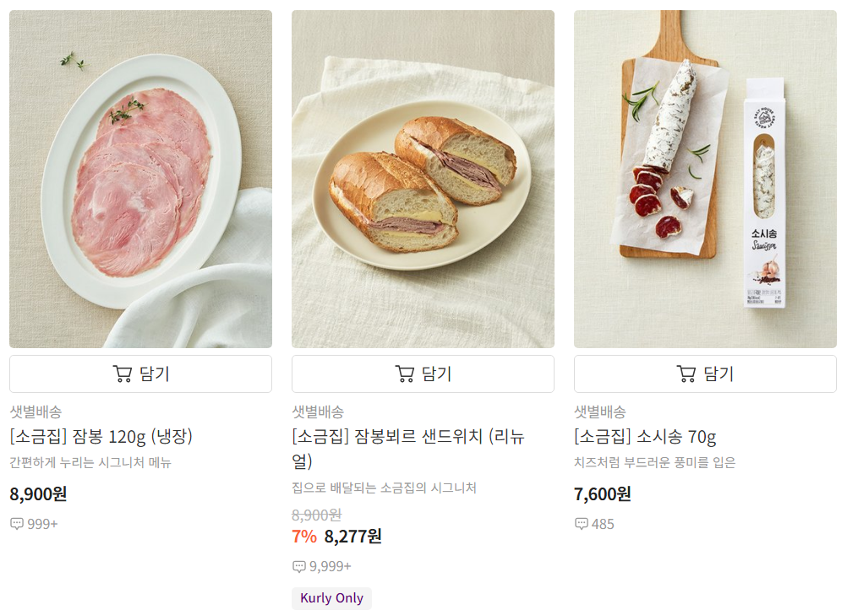Add 잠봉뵈르 샌드위치 to cart
The width and height of the screenshot is (847, 616).
point(423,373)
